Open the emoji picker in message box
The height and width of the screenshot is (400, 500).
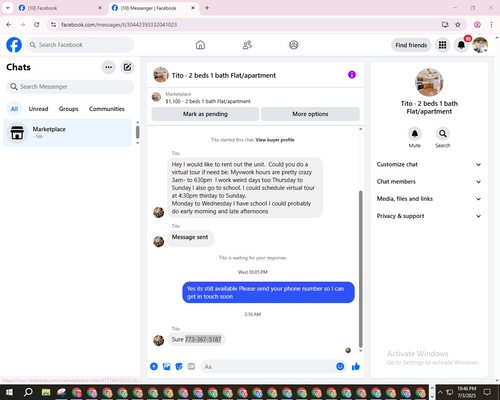coord(340,367)
